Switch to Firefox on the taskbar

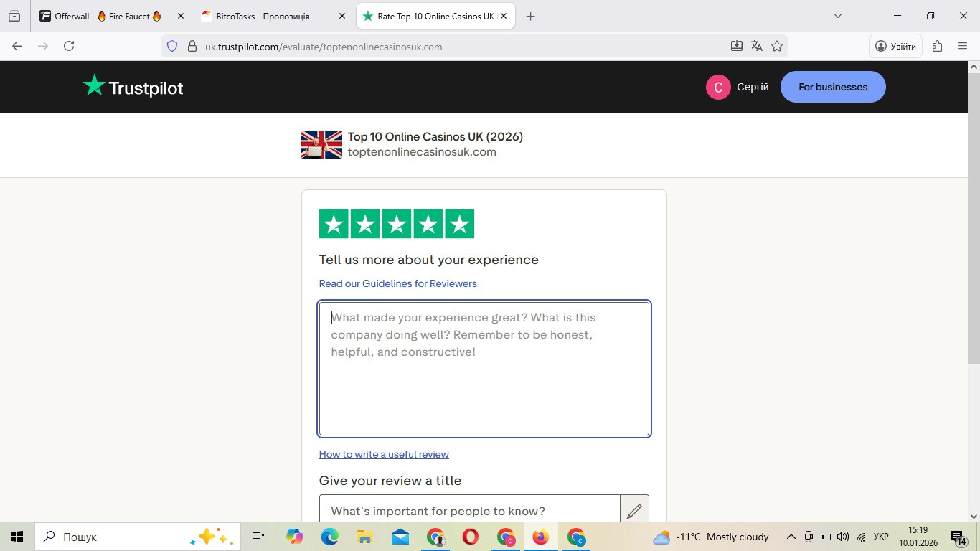click(x=541, y=537)
